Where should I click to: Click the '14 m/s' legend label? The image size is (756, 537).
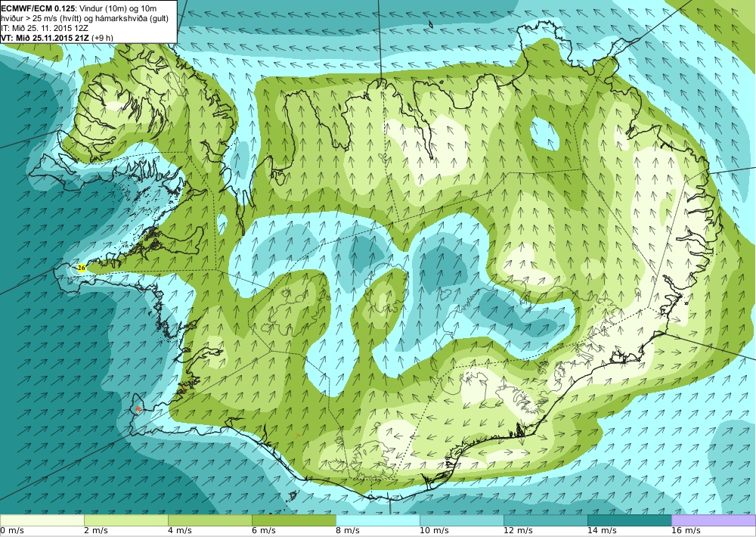coord(602,531)
